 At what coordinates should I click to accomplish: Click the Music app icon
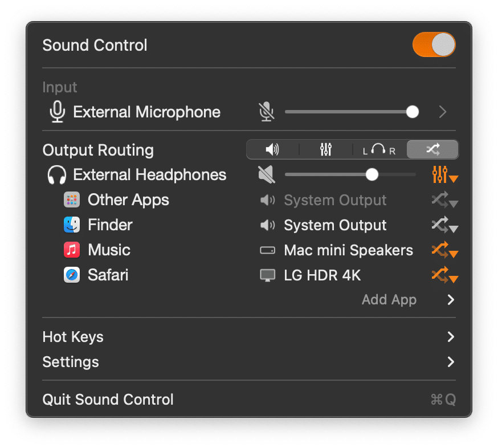click(72, 250)
